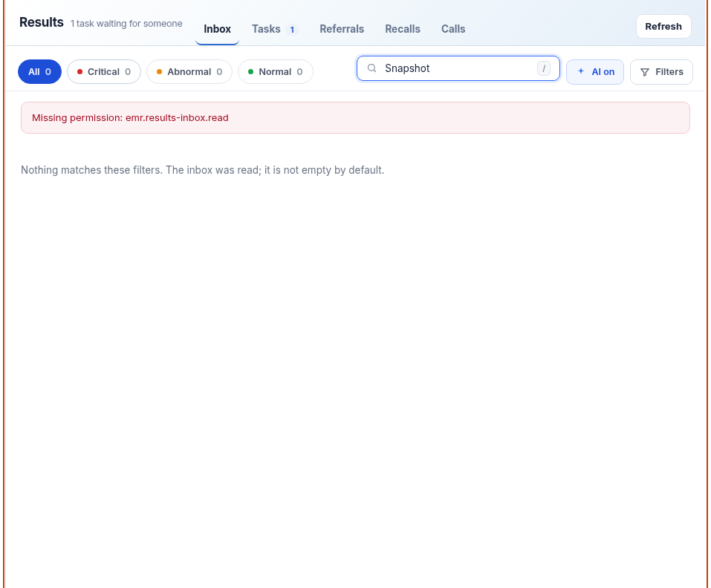Toggle the AI on button
Screen dimensions: 711x588
(x=595, y=72)
